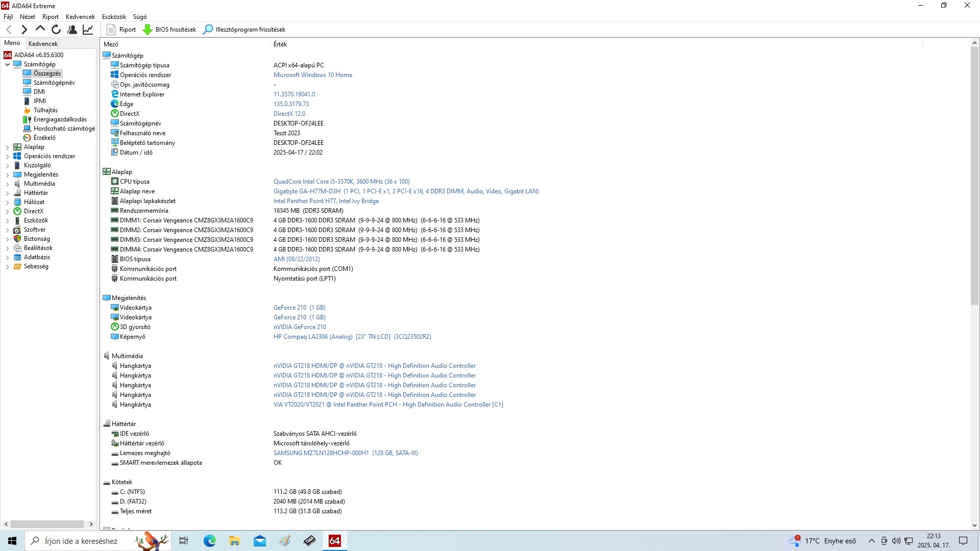980x551 pixels.
Task: Open the user/remote icon in toolbar
Action: [x=72, y=30]
